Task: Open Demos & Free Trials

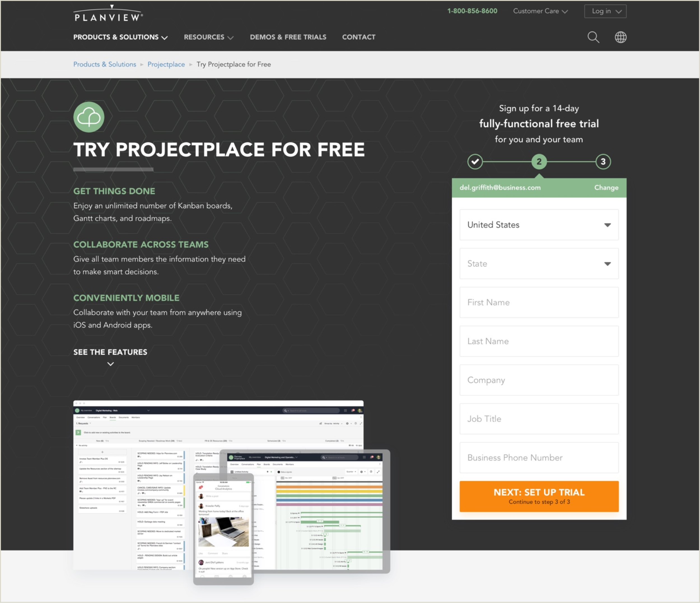Action: 288,37
